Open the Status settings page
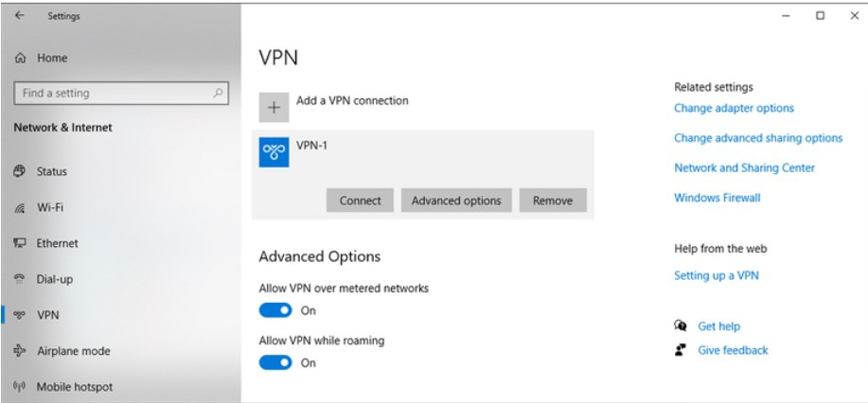Screen dimensions: 868x403 point(51,172)
